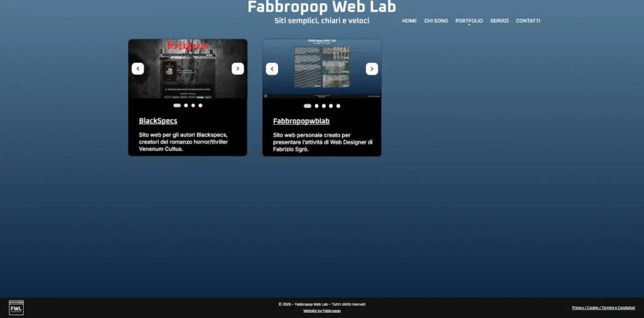Open CHI SONO page from navigation

[436, 21]
